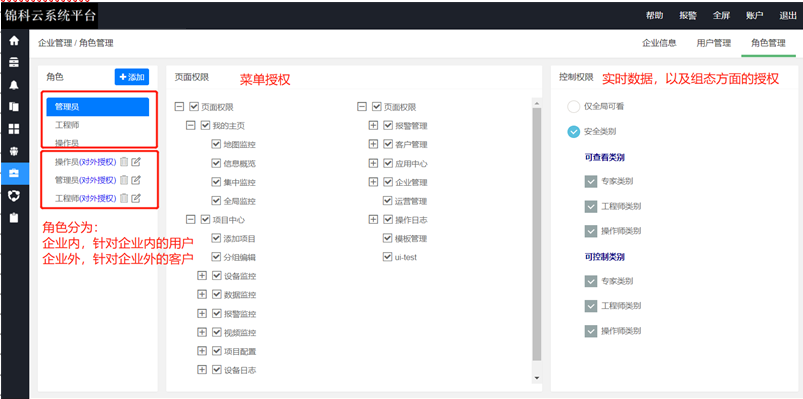Viewport: 803px width, 399px height.
Task: Expand the 报警监控 tree node
Action: click(x=202, y=313)
